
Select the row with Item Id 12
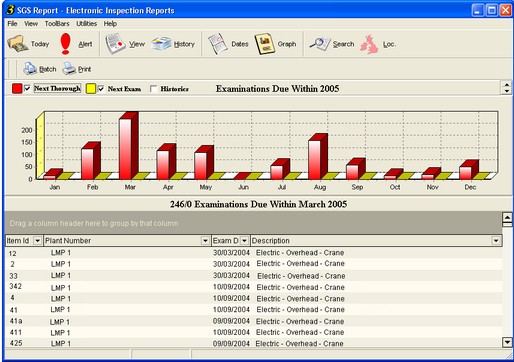coord(254,253)
